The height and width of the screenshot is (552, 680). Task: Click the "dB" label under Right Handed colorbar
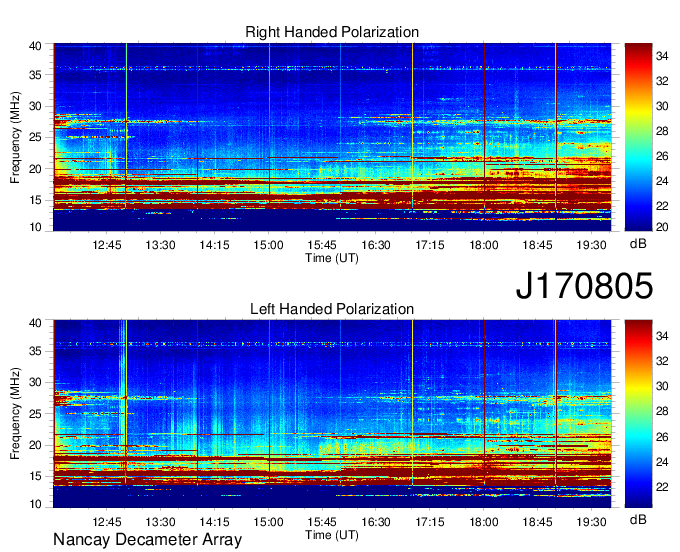[638, 244]
